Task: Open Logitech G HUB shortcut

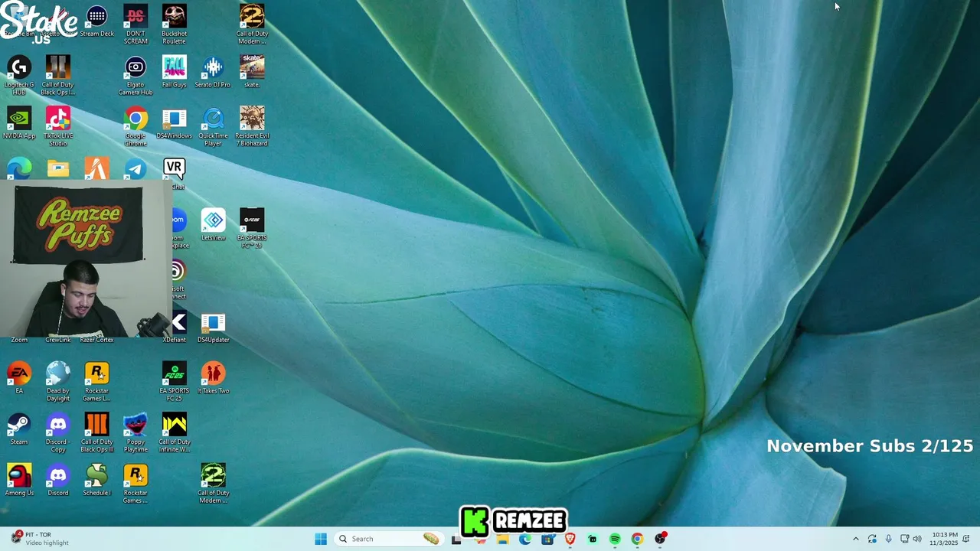Action: pyautogui.click(x=19, y=76)
